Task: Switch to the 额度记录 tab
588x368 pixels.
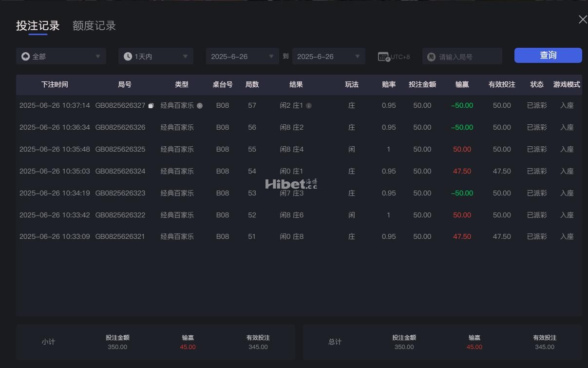Action: click(x=94, y=26)
